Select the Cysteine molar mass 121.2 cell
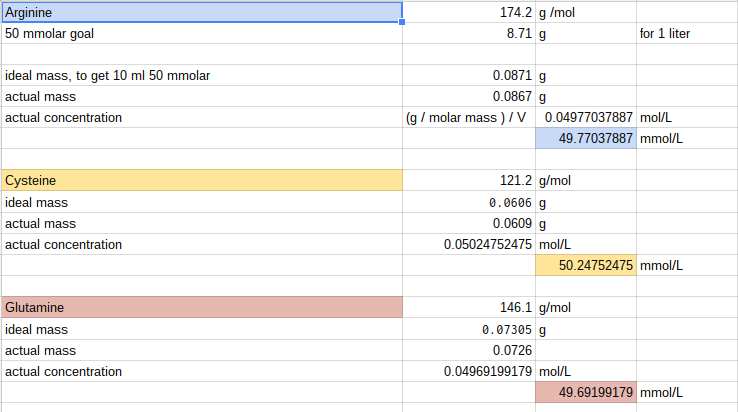The image size is (738, 412). (469, 181)
